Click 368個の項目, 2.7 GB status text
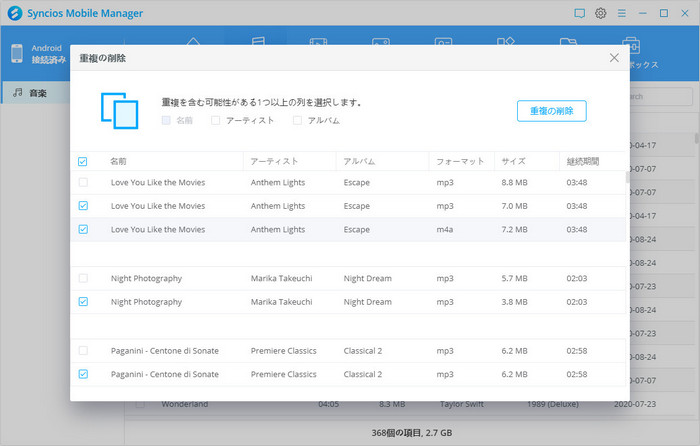This screenshot has width=700, height=446. (412, 433)
